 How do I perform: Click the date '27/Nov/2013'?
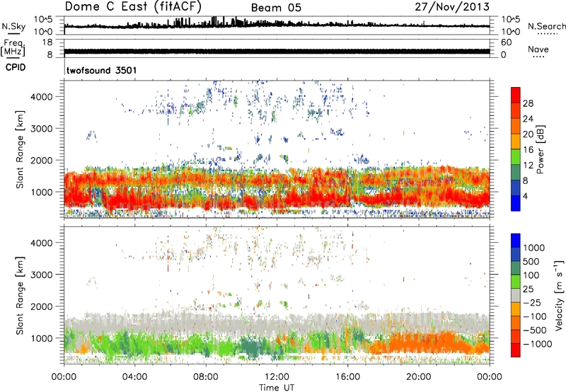click(452, 6)
